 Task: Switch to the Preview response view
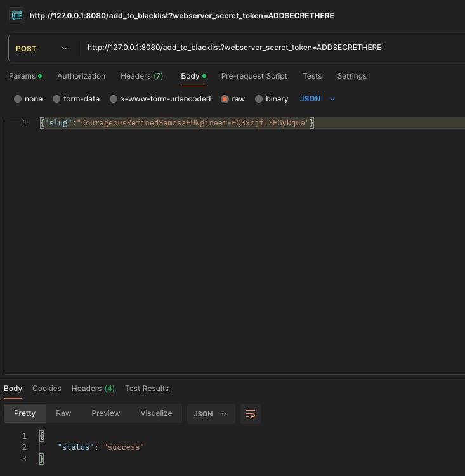[106, 413]
